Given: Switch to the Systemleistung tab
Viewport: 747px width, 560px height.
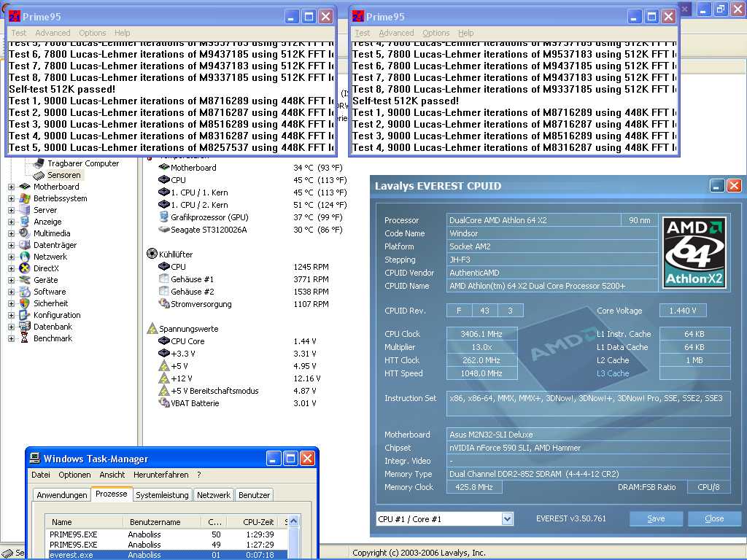Looking at the screenshot, I should [x=162, y=495].
